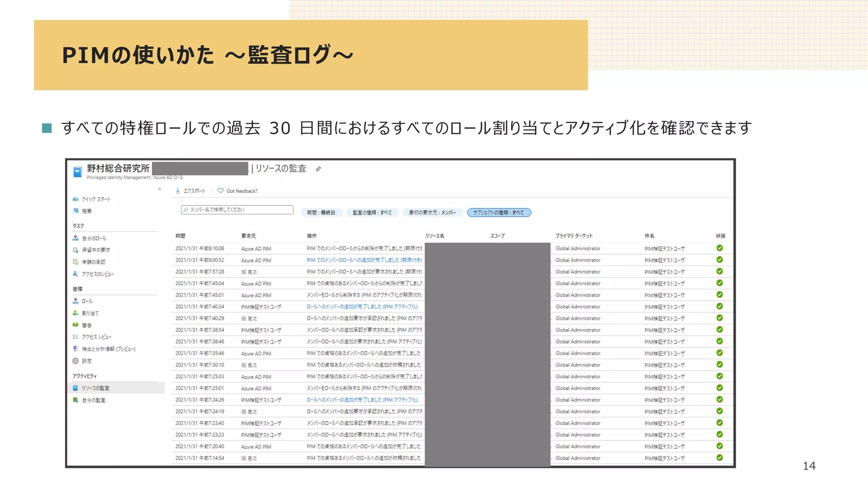Open クイック スタート icon in sidebar
This screenshot has height=488, width=868.
pyautogui.click(x=75, y=199)
